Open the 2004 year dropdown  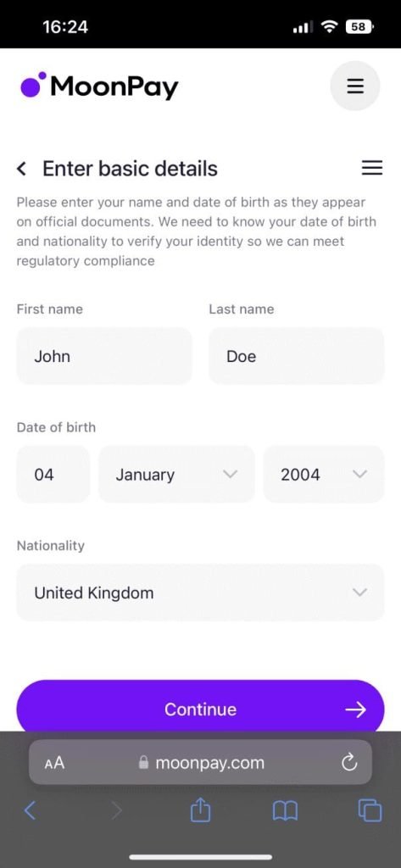[x=324, y=475]
